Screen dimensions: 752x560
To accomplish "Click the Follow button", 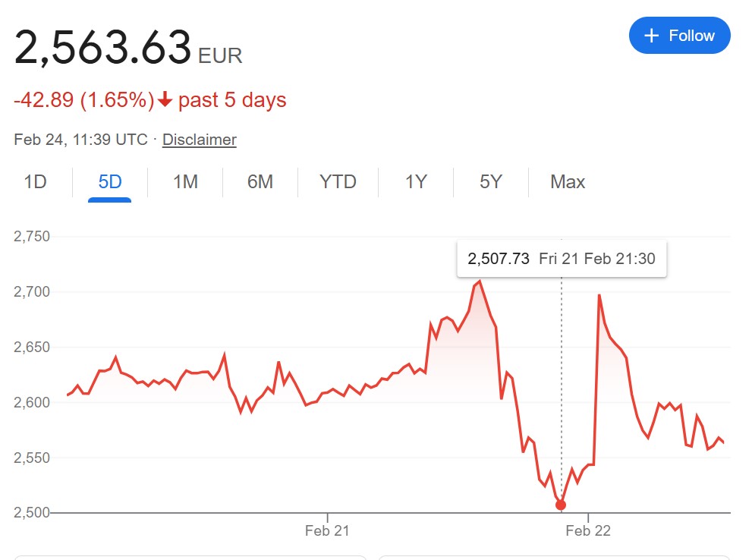I will point(679,35).
